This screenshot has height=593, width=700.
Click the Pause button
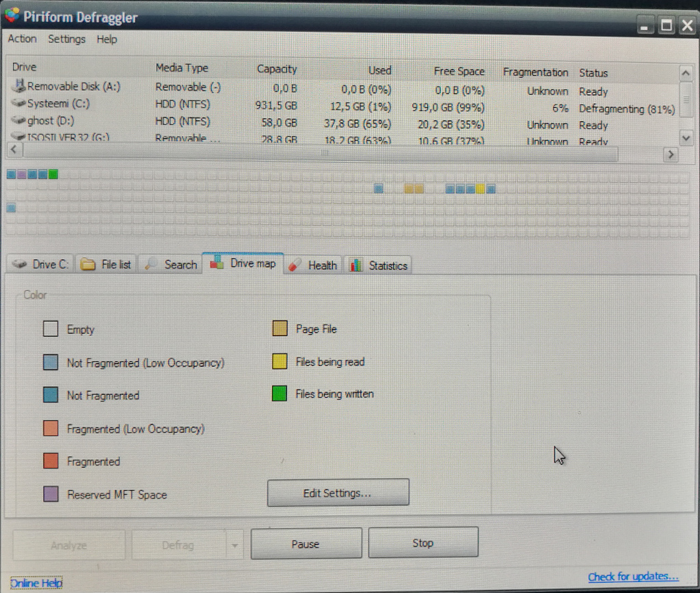(306, 544)
